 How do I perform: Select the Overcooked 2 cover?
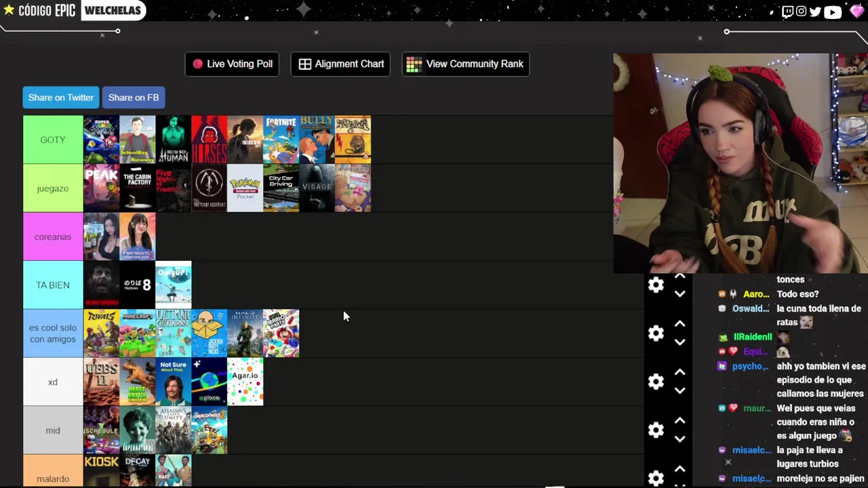pyautogui.click(x=209, y=430)
